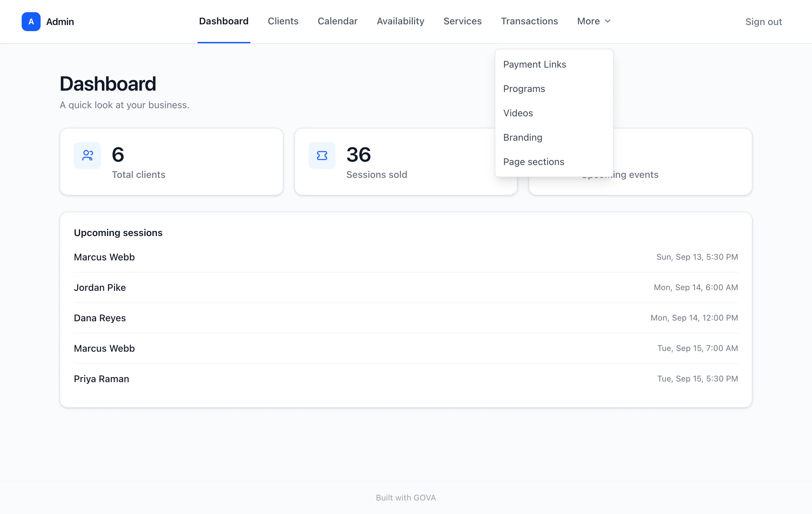The image size is (812, 514).
Task: Click the Sessions sold ticket icon
Action: click(322, 155)
